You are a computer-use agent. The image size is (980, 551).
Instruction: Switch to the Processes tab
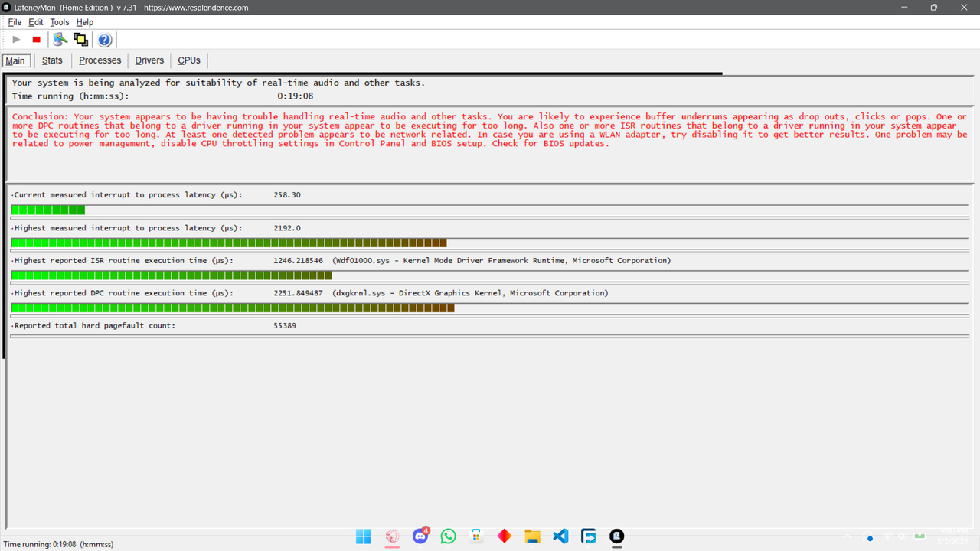coord(100,60)
